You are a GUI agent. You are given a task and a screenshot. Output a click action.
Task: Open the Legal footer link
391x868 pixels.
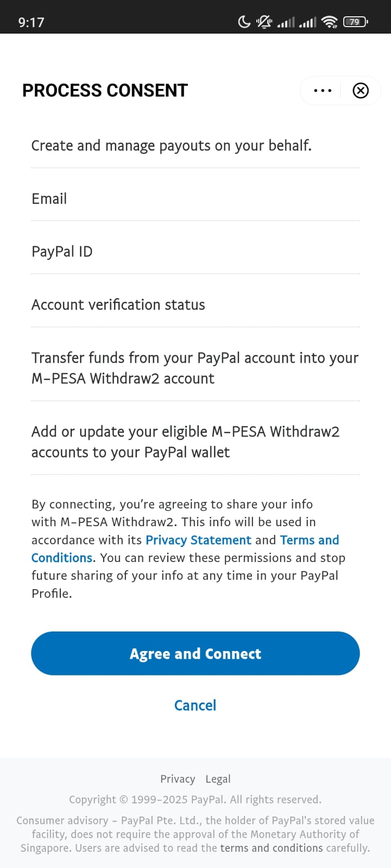pos(218,778)
